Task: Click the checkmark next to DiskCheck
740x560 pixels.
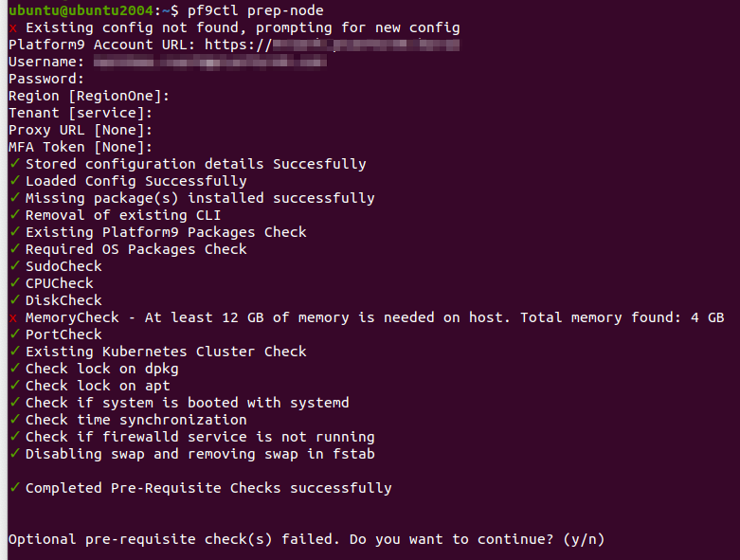Action: point(14,300)
